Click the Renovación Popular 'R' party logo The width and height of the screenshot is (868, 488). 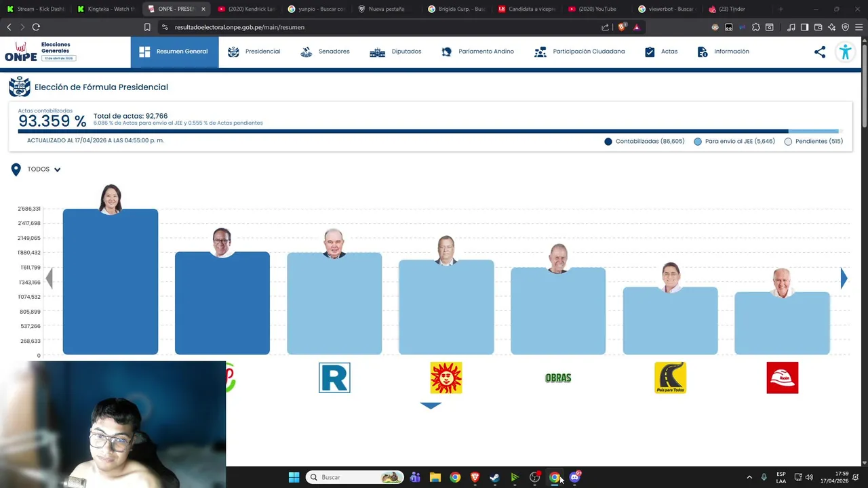coord(334,378)
